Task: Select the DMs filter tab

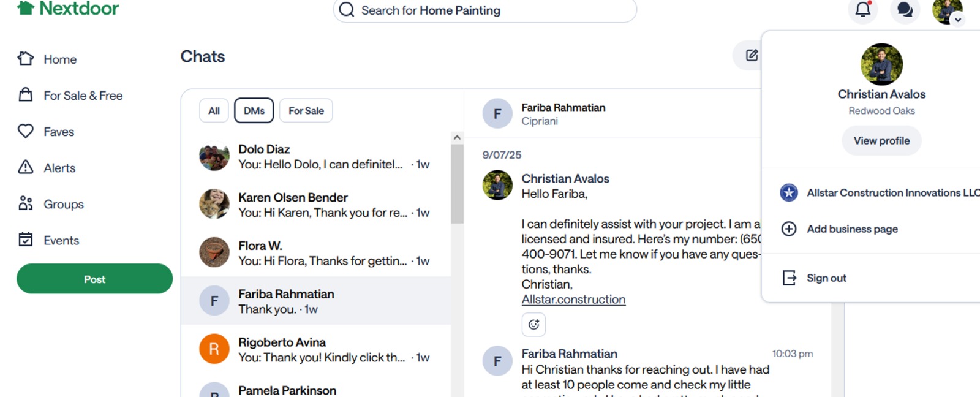Action: [x=254, y=111]
